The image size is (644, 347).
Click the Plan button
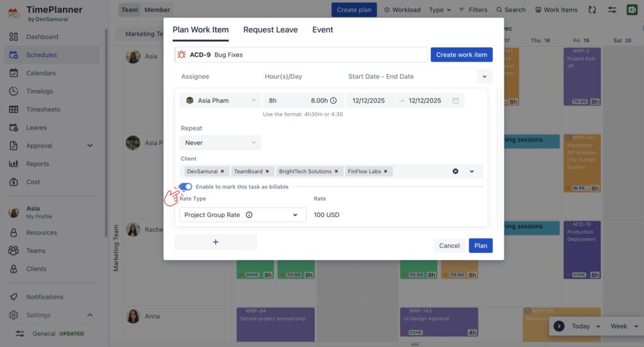[x=480, y=246]
